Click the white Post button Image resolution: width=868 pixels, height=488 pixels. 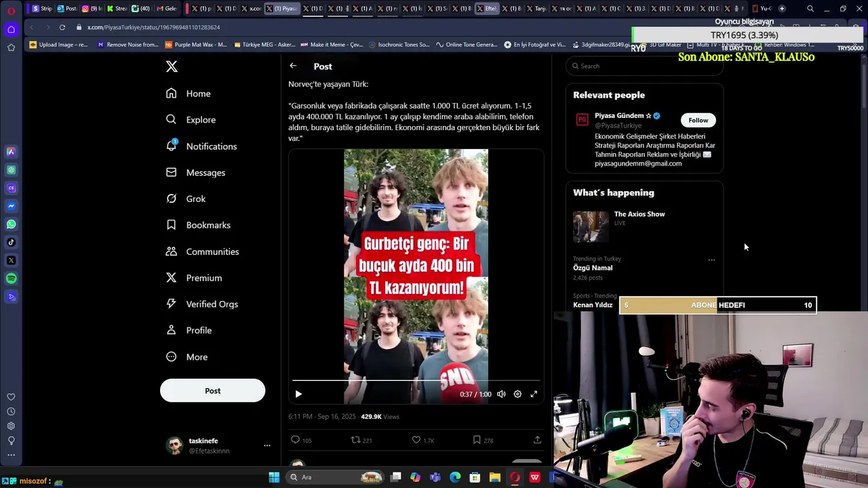click(212, 390)
